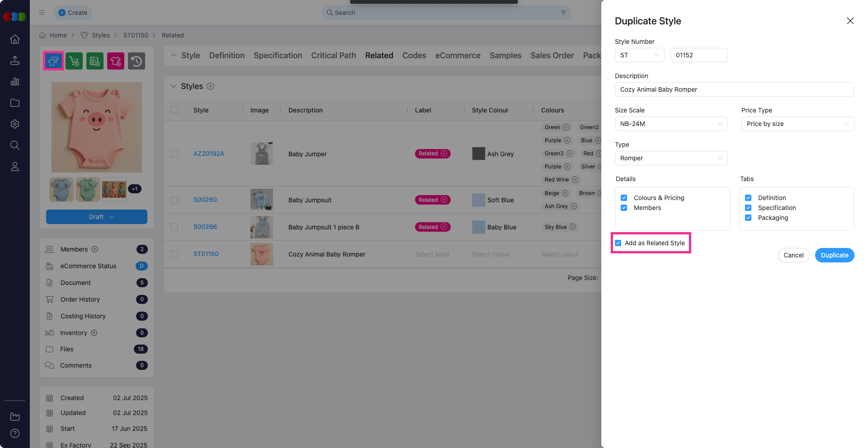The image size is (868, 448).
Task: Click the duplicate style shirt icon
Action: [x=53, y=61]
